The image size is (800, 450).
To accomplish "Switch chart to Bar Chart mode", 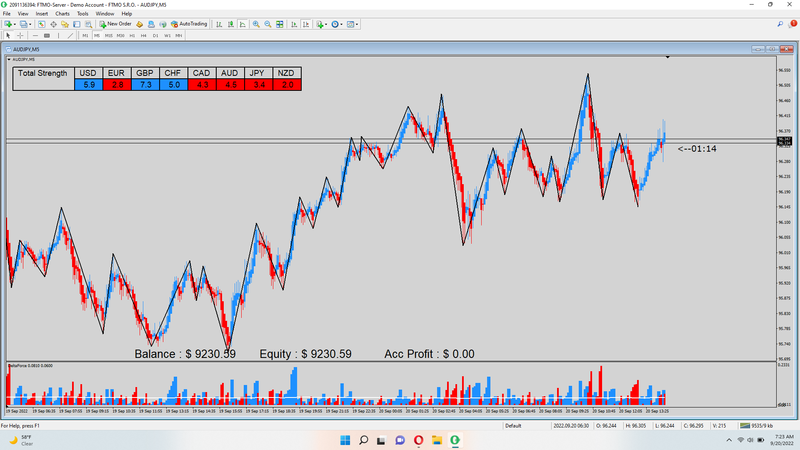I will point(219,24).
